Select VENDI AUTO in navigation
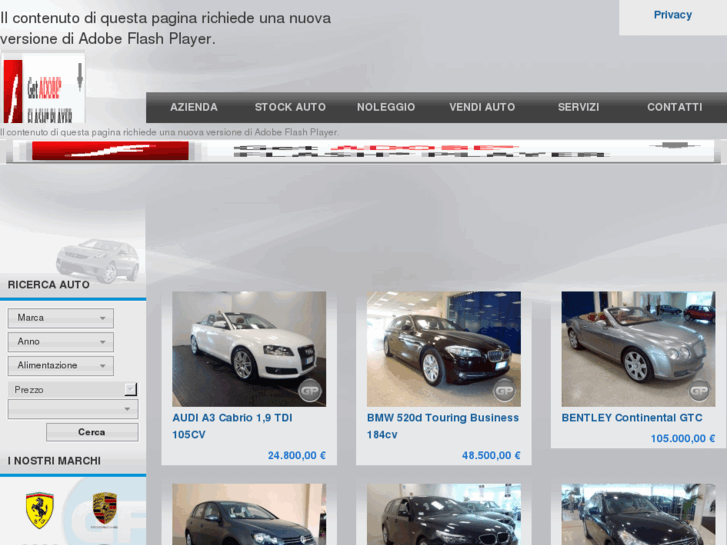This screenshot has width=727, height=545. coord(482,107)
